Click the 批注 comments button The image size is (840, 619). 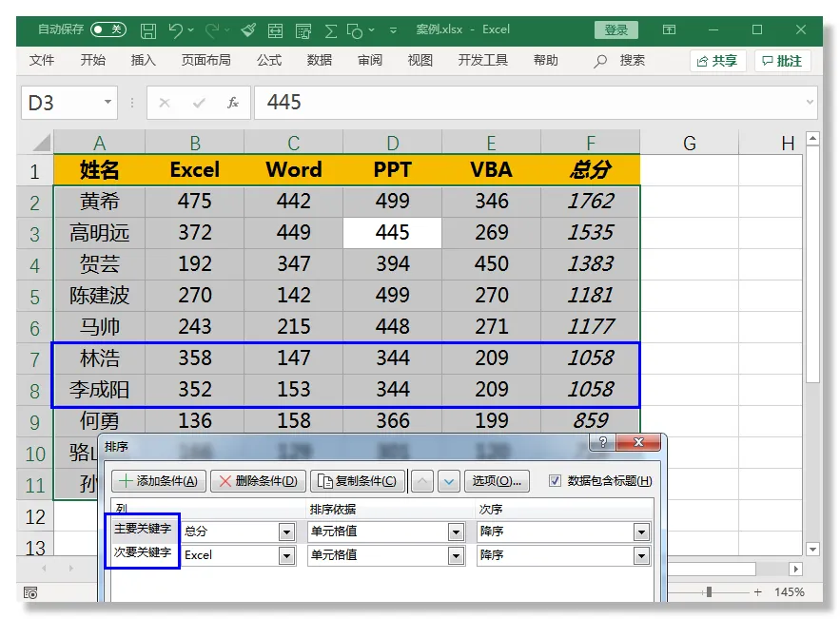coord(782,61)
